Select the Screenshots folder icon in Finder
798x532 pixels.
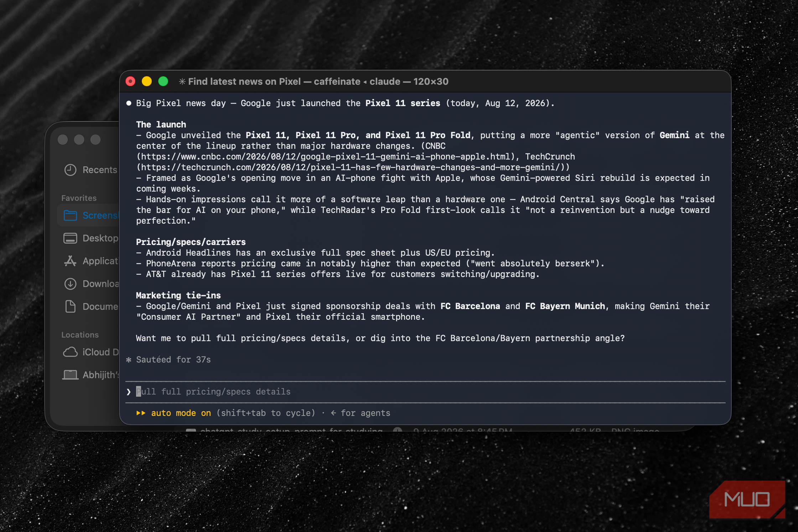coord(70,215)
